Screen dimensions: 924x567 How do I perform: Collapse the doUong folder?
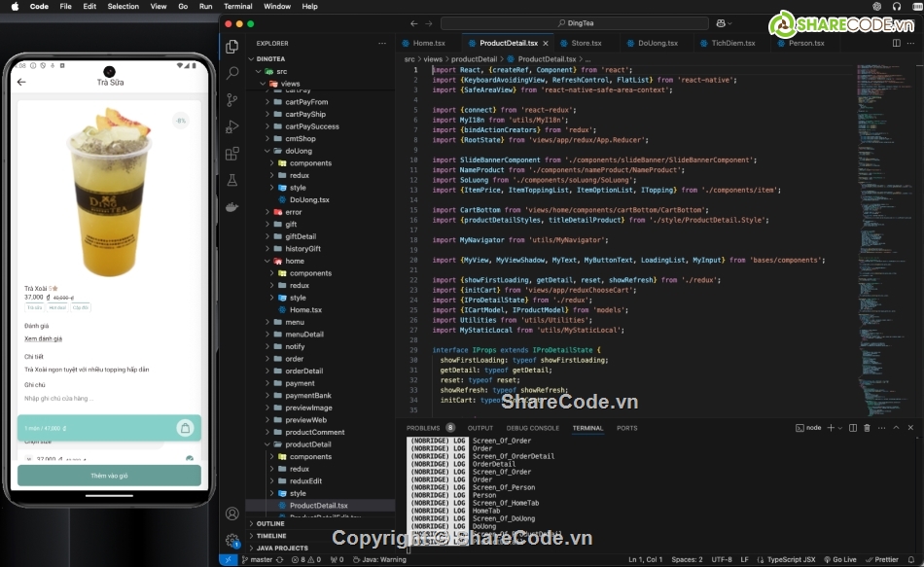(x=321, y=151)
